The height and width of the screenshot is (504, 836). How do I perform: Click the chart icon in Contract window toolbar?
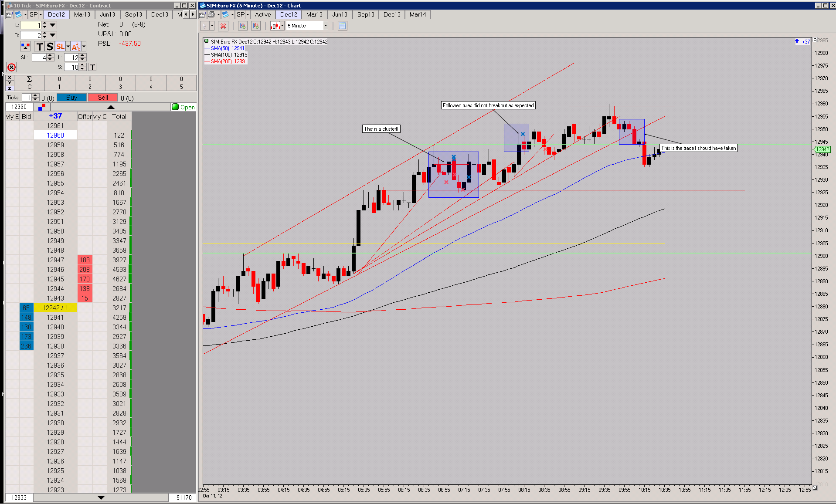(x=18, y=14)
